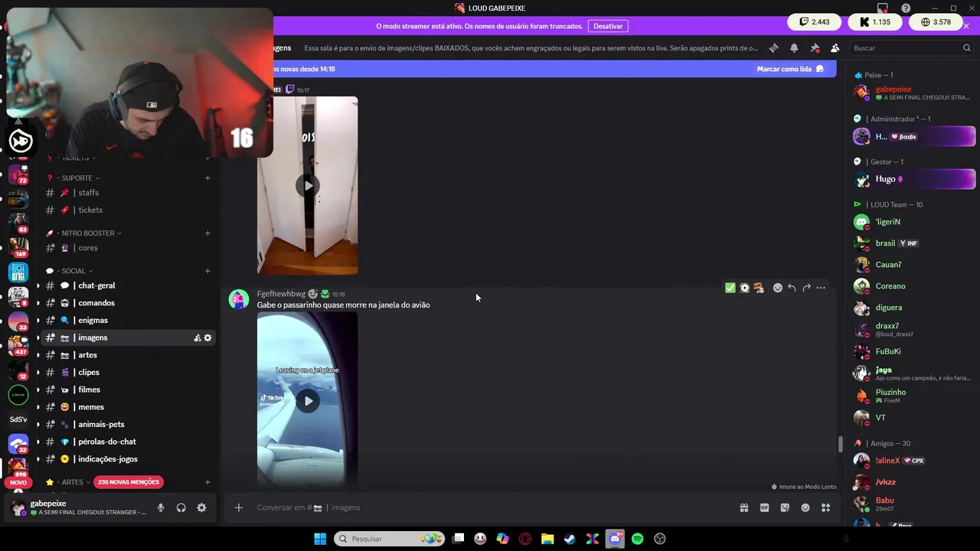Open the emoji picker in message bar

[x=805, y=507]
